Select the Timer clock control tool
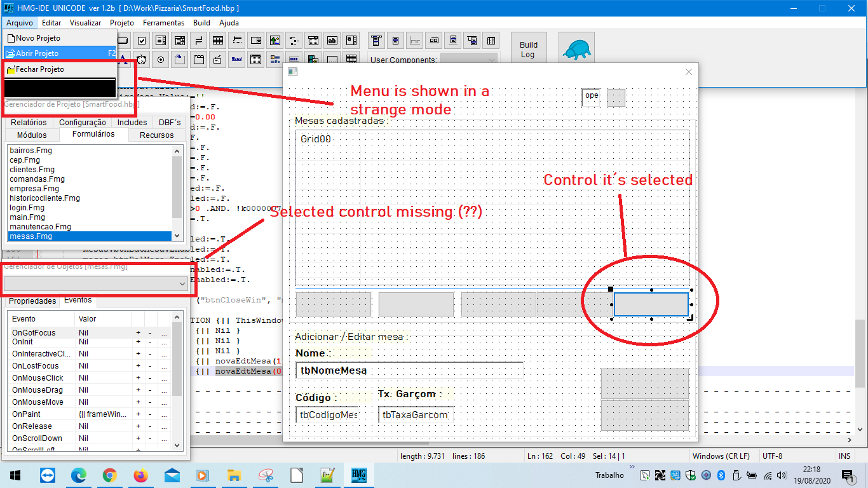868x488 pixels. coord(141,59)
